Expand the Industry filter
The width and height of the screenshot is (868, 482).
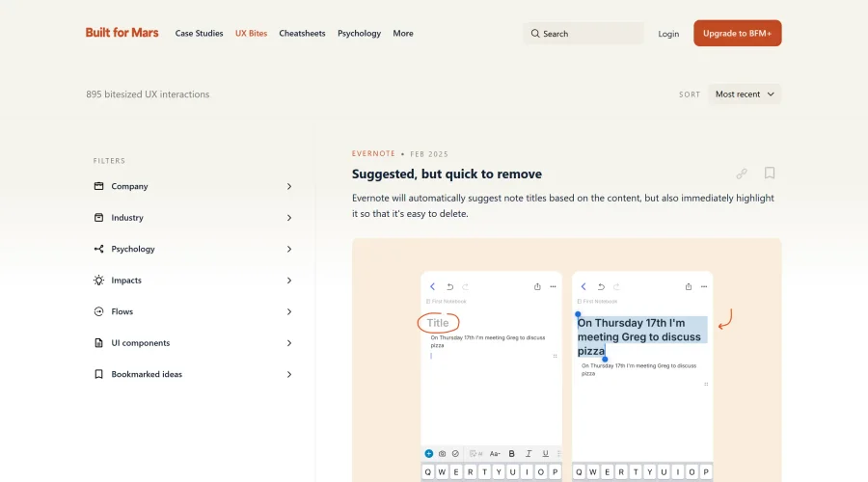[193, 218]
